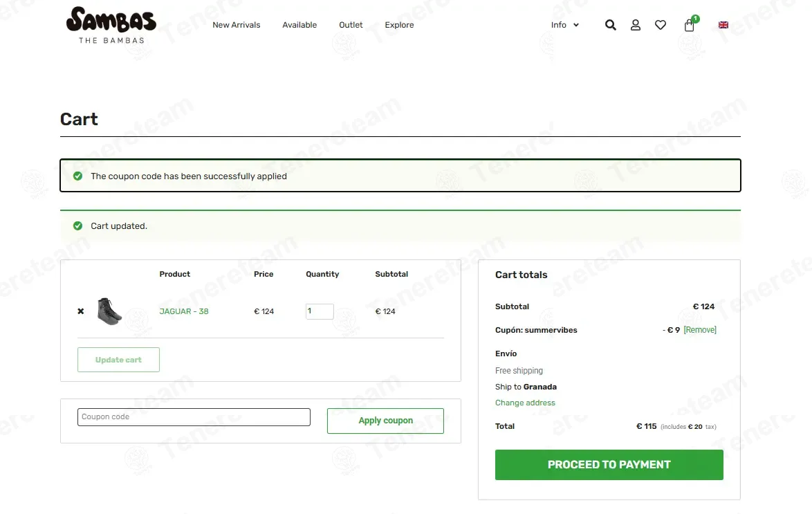Click the 'Ship to Granada' text
Image resolution: width=812 pixels, height=514 pixels.
(526, 387)
